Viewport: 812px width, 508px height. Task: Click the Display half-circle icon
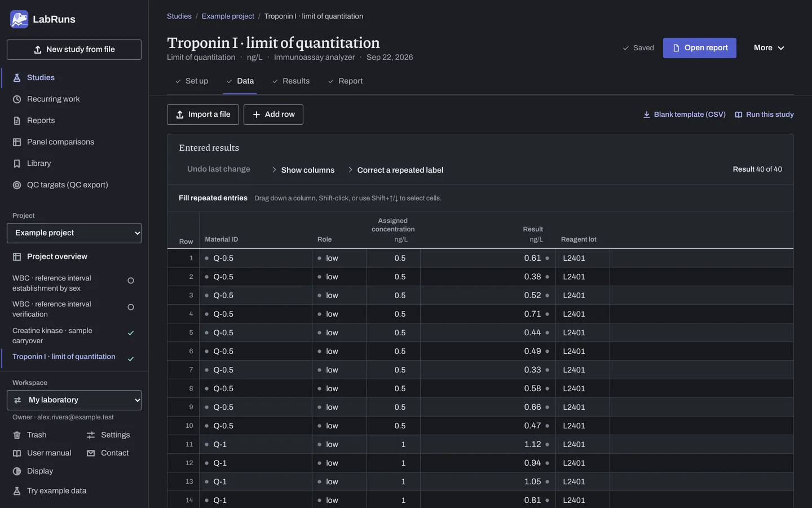[x=17, y=471]
